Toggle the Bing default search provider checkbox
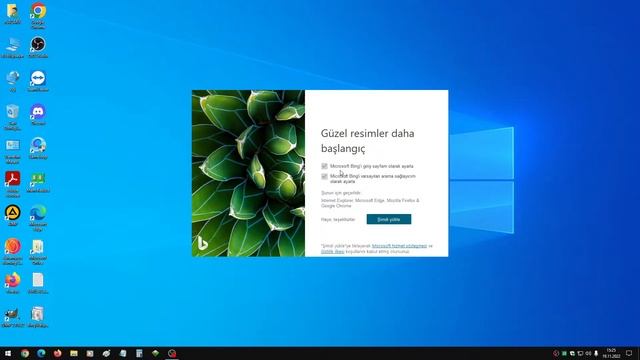Screen dimensions: 640x360 [324, 176]
